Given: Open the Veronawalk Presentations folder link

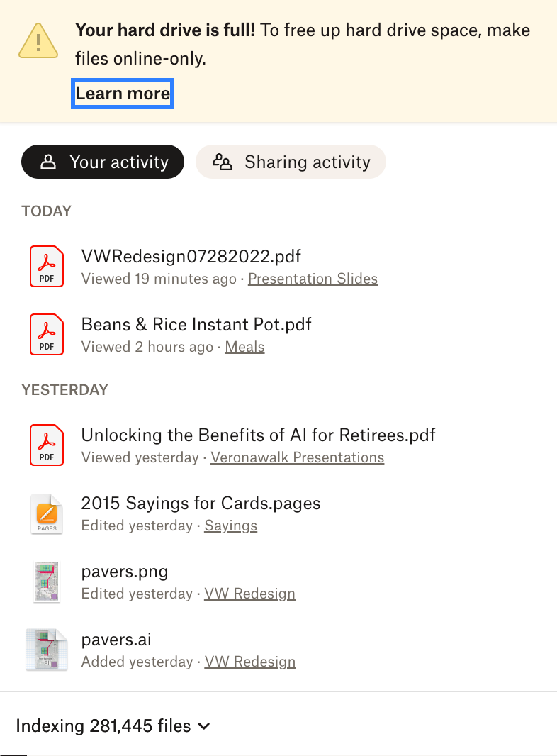Looking at the screenshot, I should (x=297, y=458).
